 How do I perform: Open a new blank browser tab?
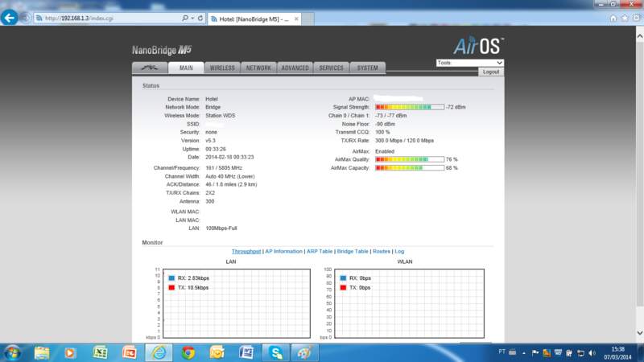pyautogui.click(x=308, y=19)
